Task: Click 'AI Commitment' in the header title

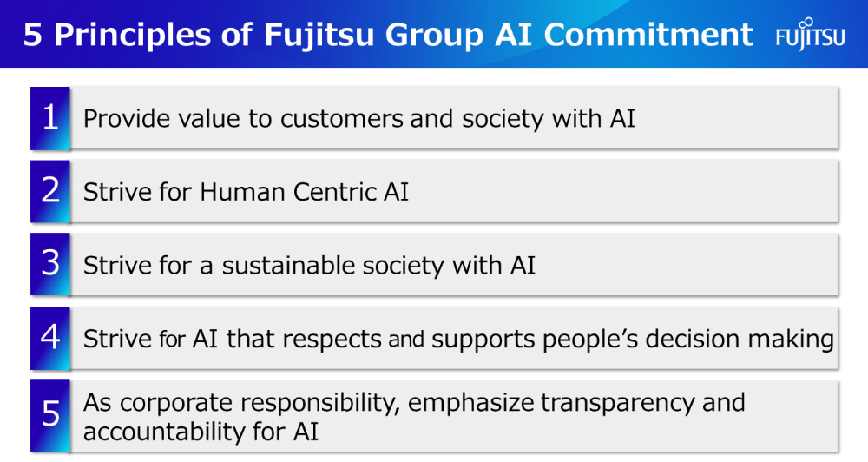Action: pyautogui.click(x=624, y=35)
